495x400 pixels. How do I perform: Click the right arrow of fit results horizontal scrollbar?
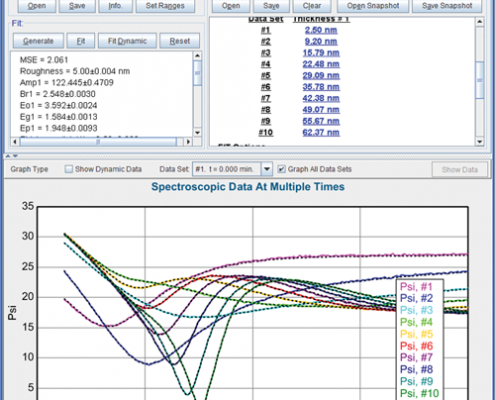[188, 142]
